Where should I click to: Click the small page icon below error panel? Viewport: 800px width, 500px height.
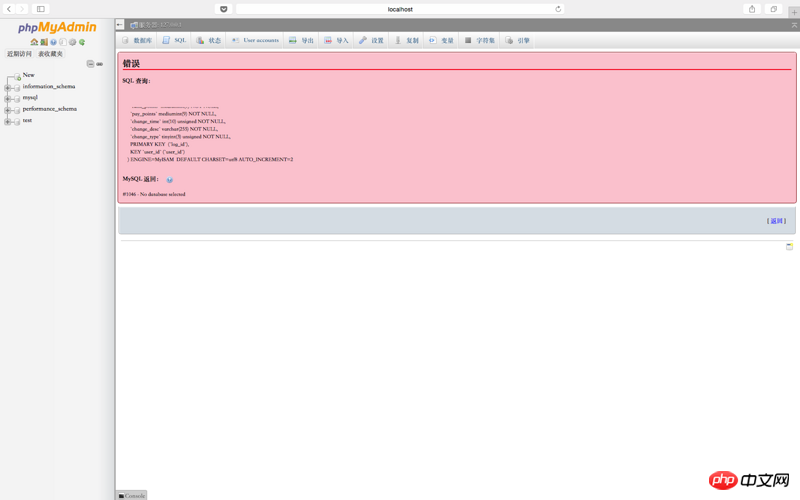[789, 246]
